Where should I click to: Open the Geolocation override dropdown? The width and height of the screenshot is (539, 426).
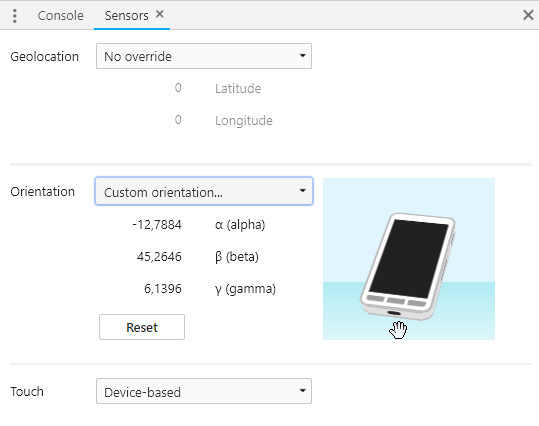pos(204,56)
